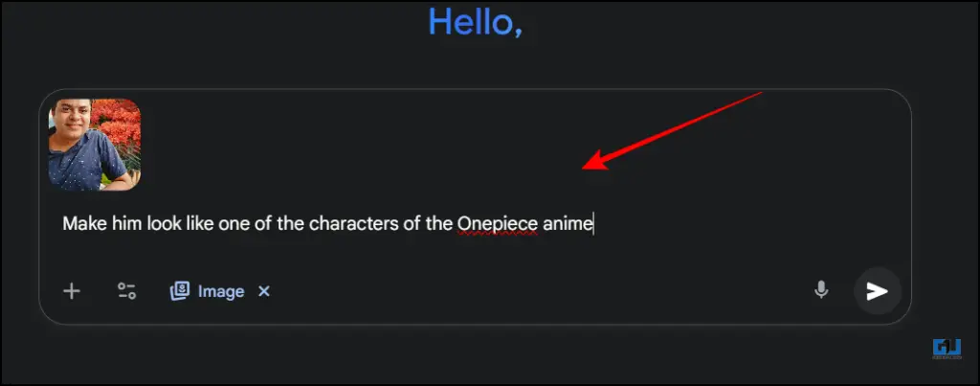Open the plus upload menu
This screenshot has height=386, width=980.
coord(72,291)
